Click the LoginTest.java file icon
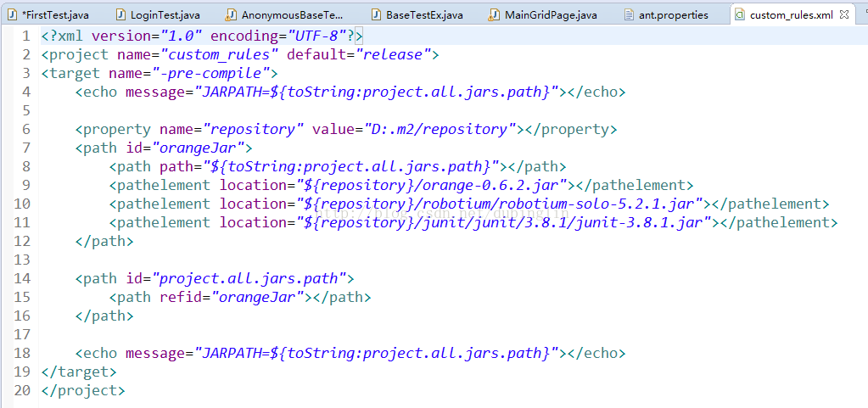Viewport: 868px width, 408px height. click(x=120, y=15)
